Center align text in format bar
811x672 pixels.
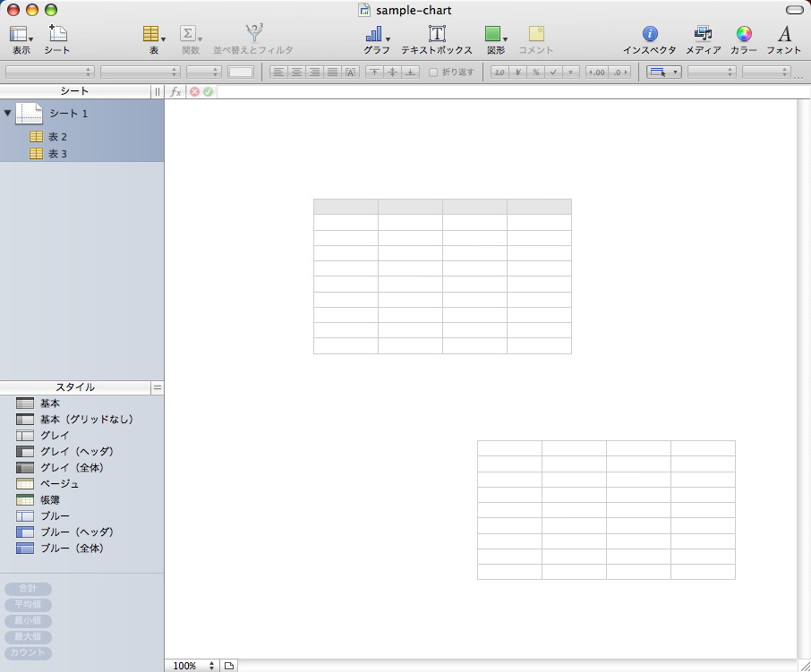point(296,72)
